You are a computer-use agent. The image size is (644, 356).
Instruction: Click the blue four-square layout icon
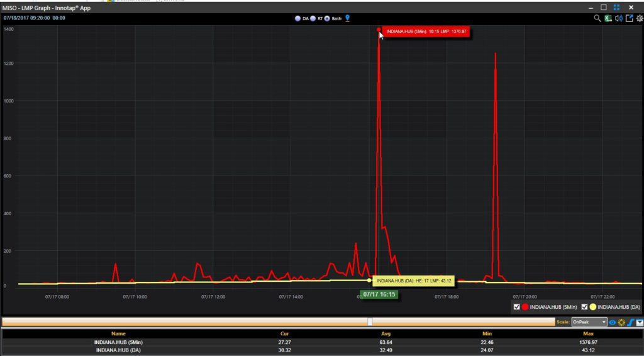[x=616, y=8]
